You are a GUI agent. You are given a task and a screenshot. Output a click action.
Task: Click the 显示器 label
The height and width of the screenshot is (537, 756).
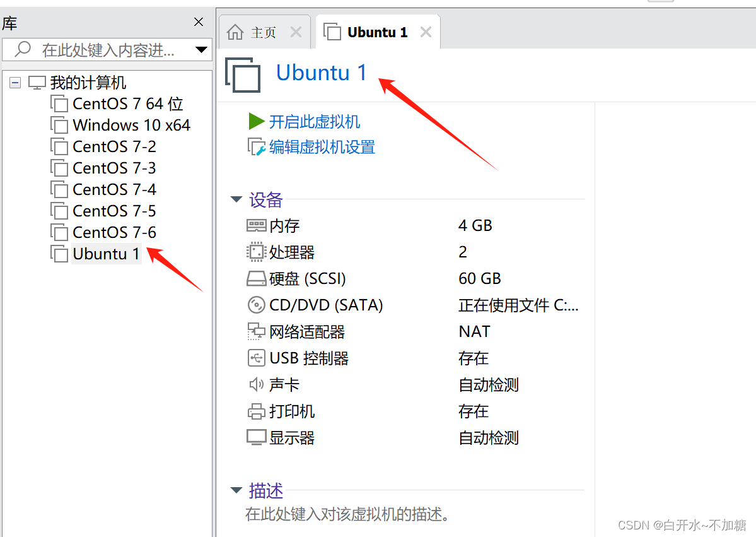click(x=292, y=437)
